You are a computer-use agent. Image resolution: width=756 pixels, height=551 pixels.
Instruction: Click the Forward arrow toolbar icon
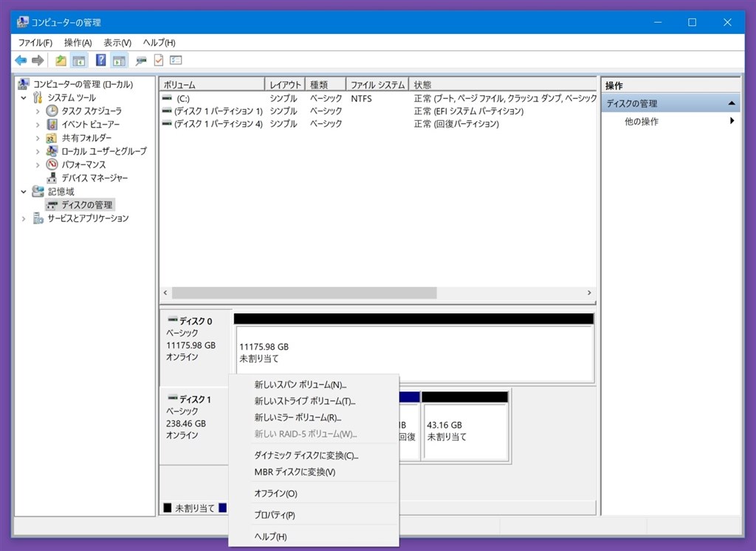click(x=38, y=60)
